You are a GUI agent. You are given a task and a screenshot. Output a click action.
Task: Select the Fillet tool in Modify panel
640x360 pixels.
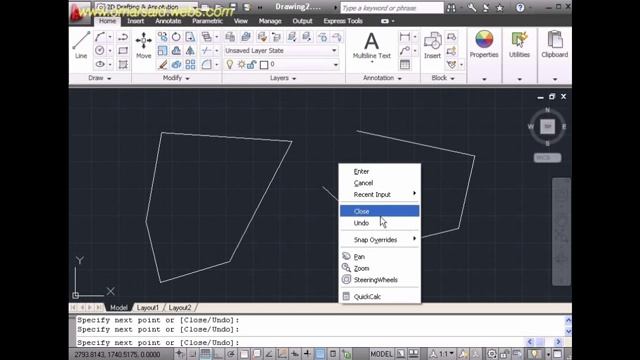point(207,64)
